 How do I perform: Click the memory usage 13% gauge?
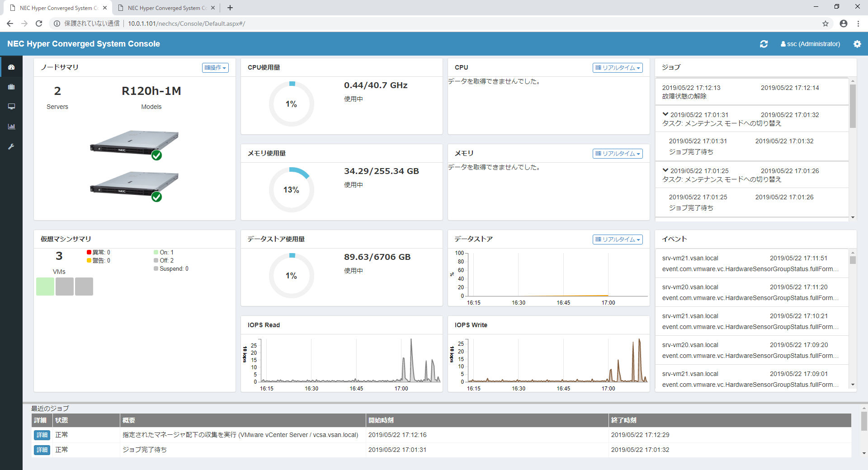coord(292,190)
